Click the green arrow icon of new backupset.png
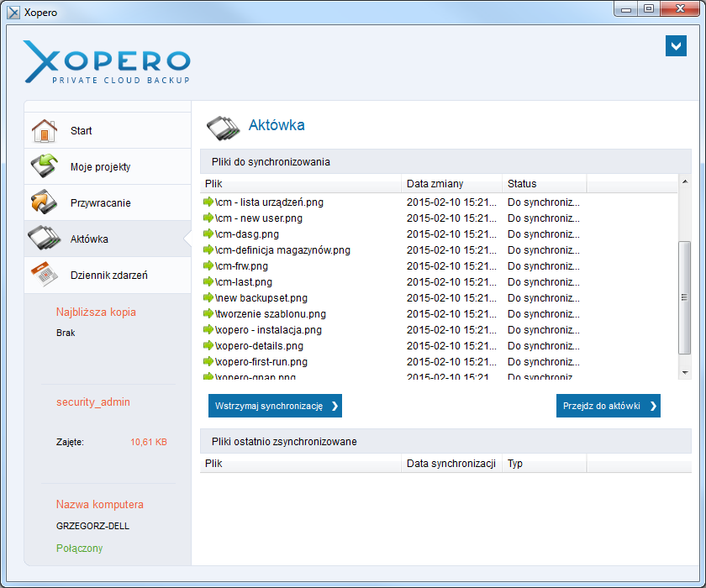 pos(208,298)
